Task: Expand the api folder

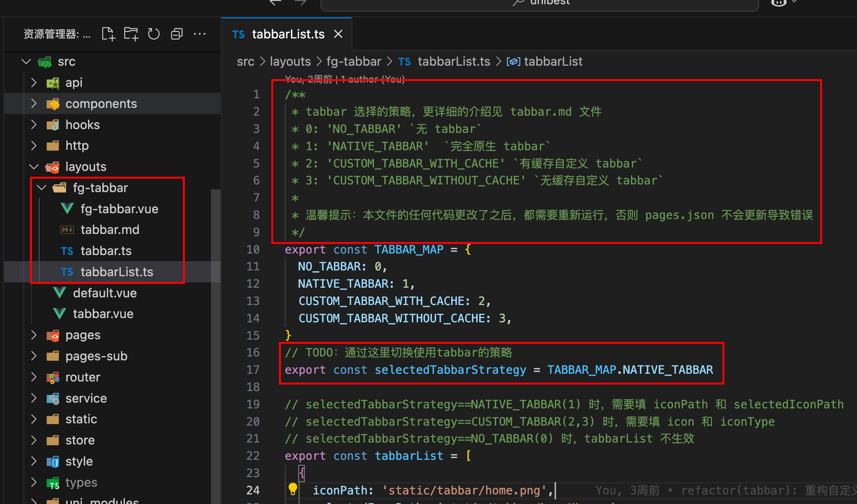Action: [x=34, y=83]
